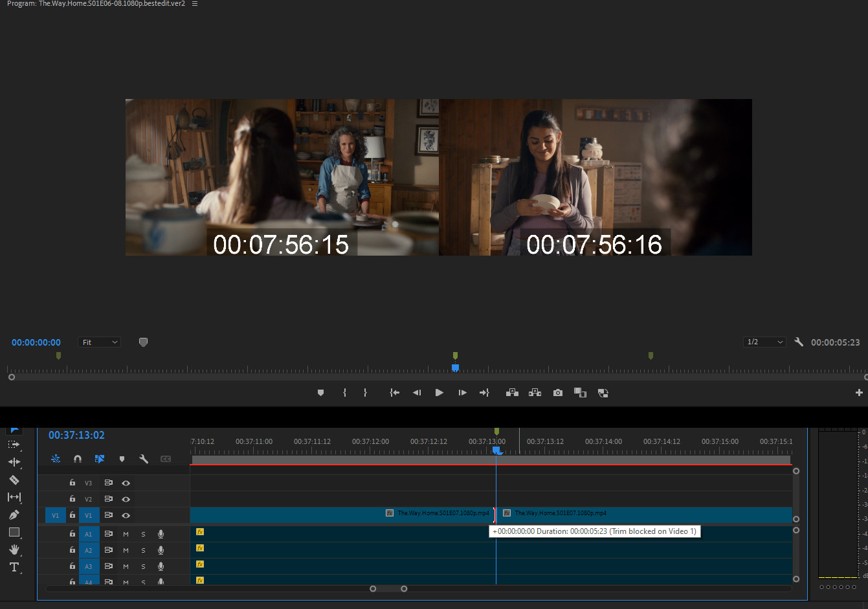Click the Comparison View icon
Screen dimensions: 868x609
click(x=580, y=393)
